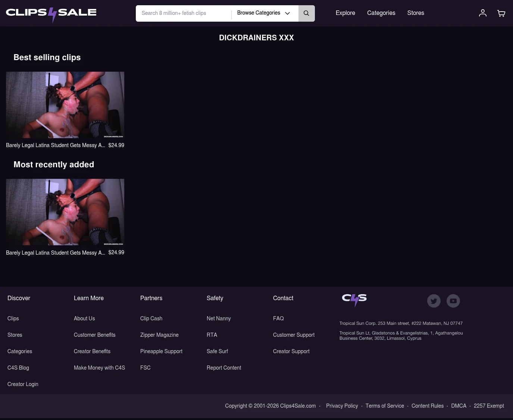The image size is (513, 420).
Task: Open the DMCA link
Action: (x=459, y=406)
